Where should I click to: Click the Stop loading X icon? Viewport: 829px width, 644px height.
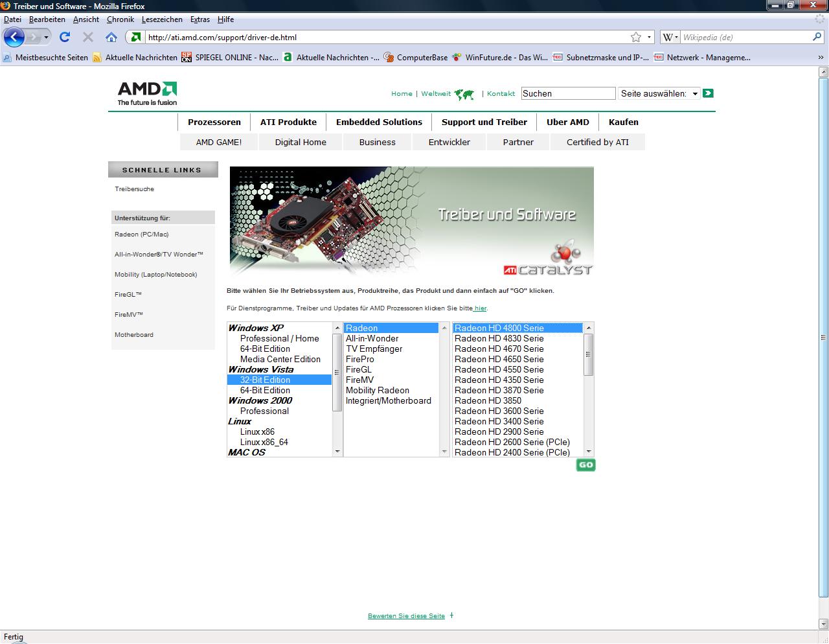pyautogui.click(x=88, y=37)
